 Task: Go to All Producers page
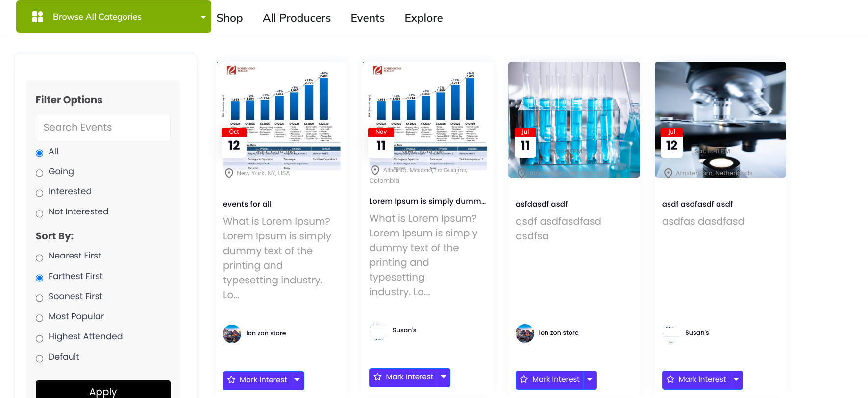click(x=297, y=18)
